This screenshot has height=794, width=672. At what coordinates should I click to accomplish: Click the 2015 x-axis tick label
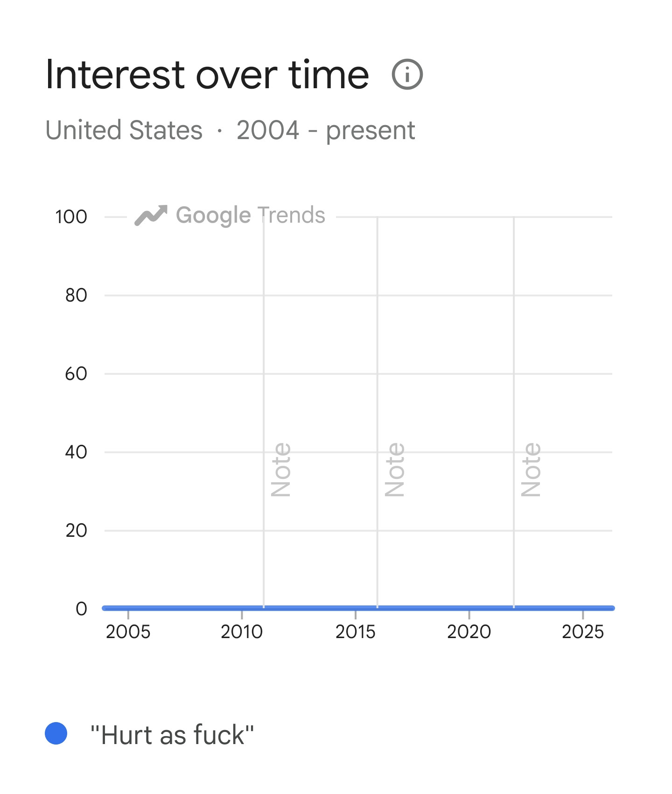click(356, 632)
